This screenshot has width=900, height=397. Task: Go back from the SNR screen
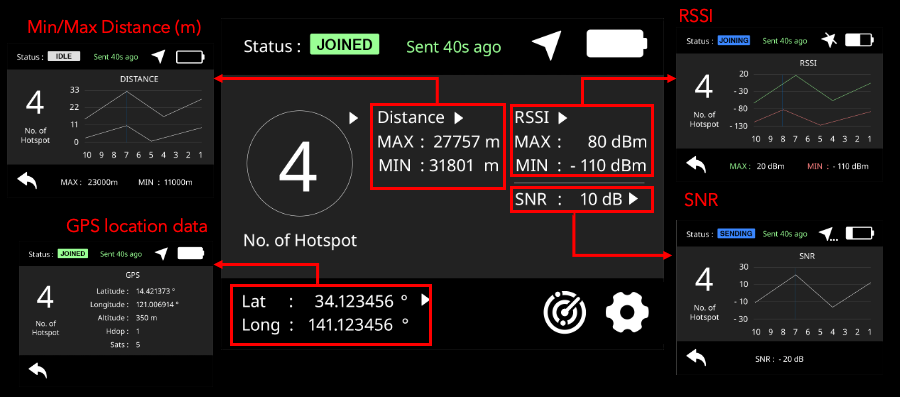(696, 358)
